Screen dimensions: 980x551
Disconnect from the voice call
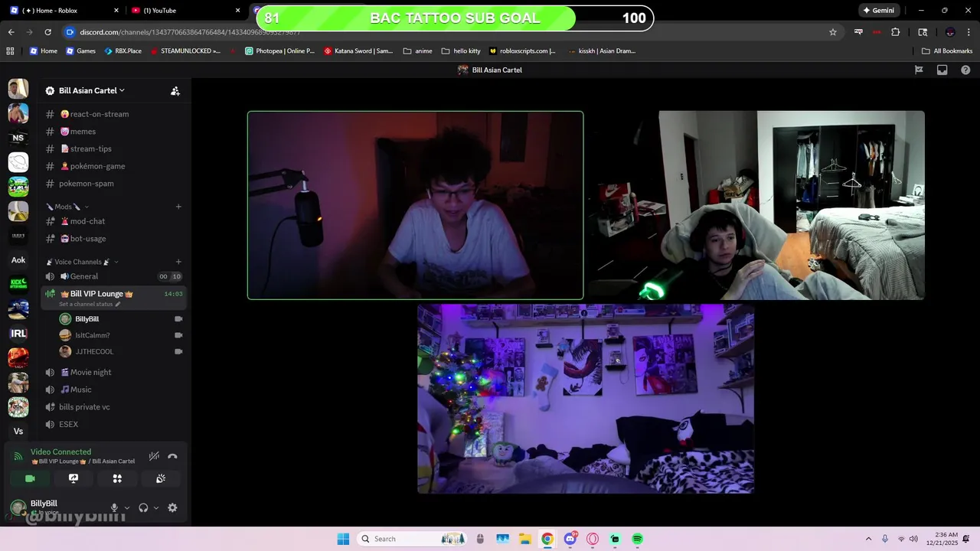172,456
